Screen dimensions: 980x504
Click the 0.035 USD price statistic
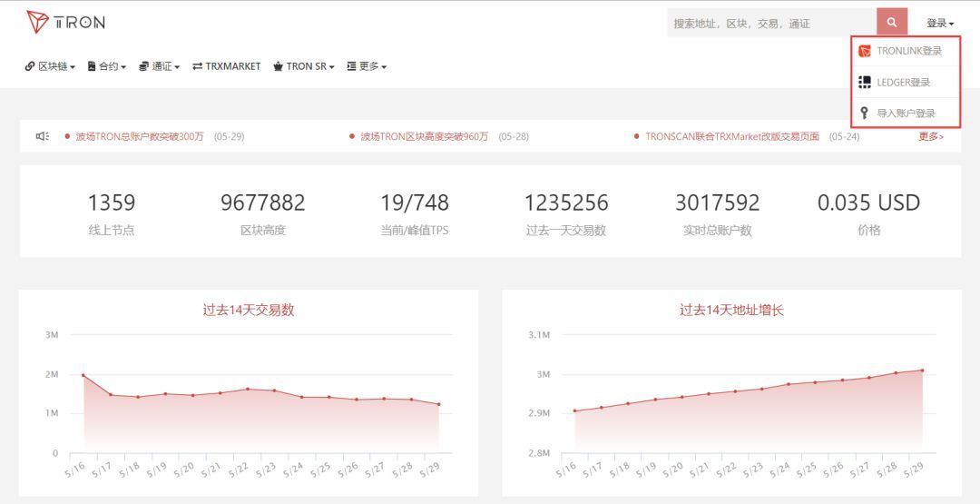[x=868, y=213]
